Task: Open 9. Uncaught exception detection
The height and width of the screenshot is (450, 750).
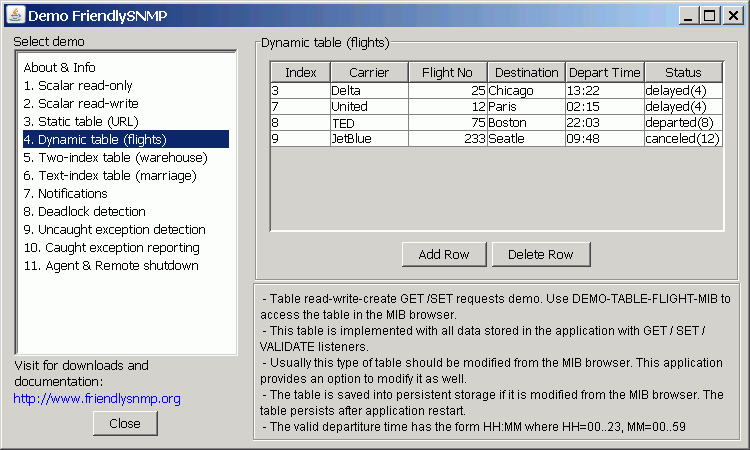Action: coord(126,230)
